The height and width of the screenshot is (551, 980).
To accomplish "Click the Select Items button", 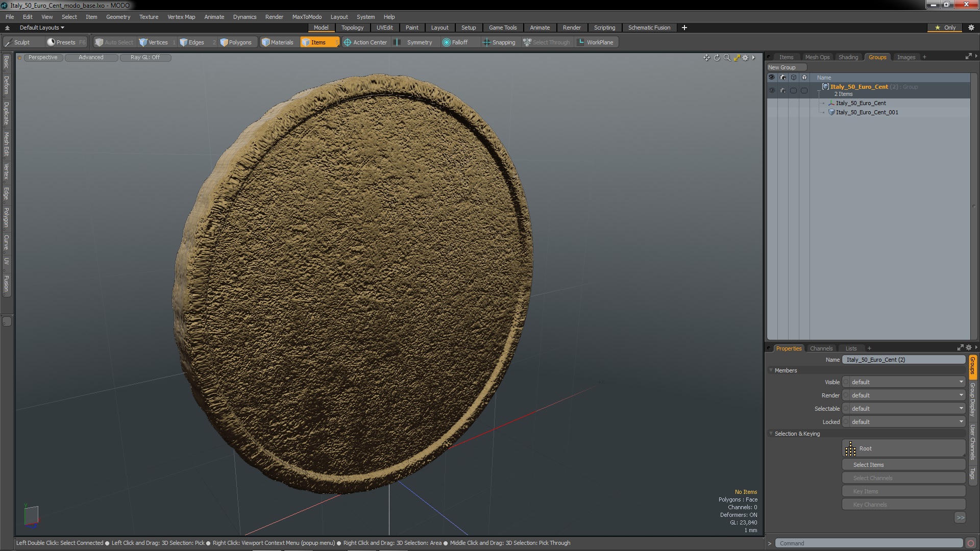I will tap(903, 465).
